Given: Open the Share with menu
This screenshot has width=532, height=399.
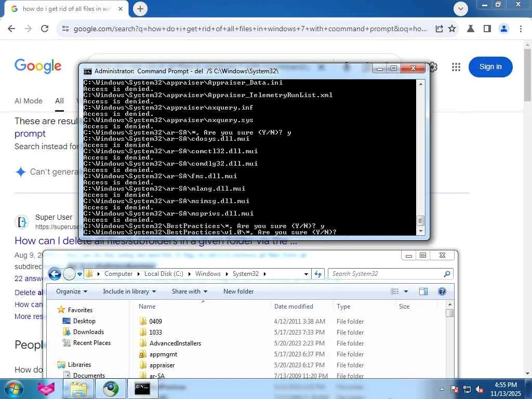Looking at the screenshot, I should pos(189,291).
